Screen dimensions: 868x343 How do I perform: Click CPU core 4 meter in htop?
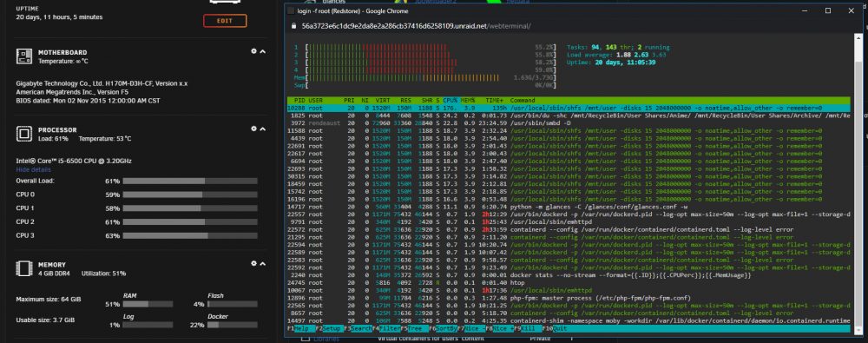[424, 70]
